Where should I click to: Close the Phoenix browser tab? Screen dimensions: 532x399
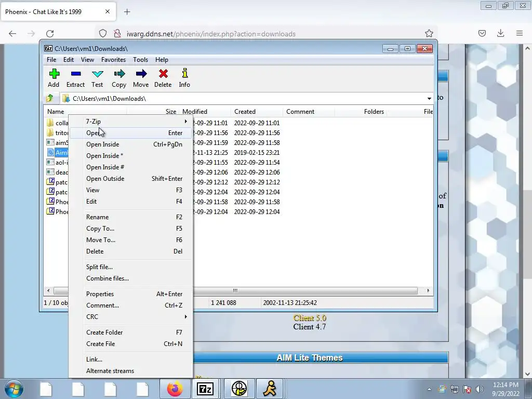click(107, 11)
